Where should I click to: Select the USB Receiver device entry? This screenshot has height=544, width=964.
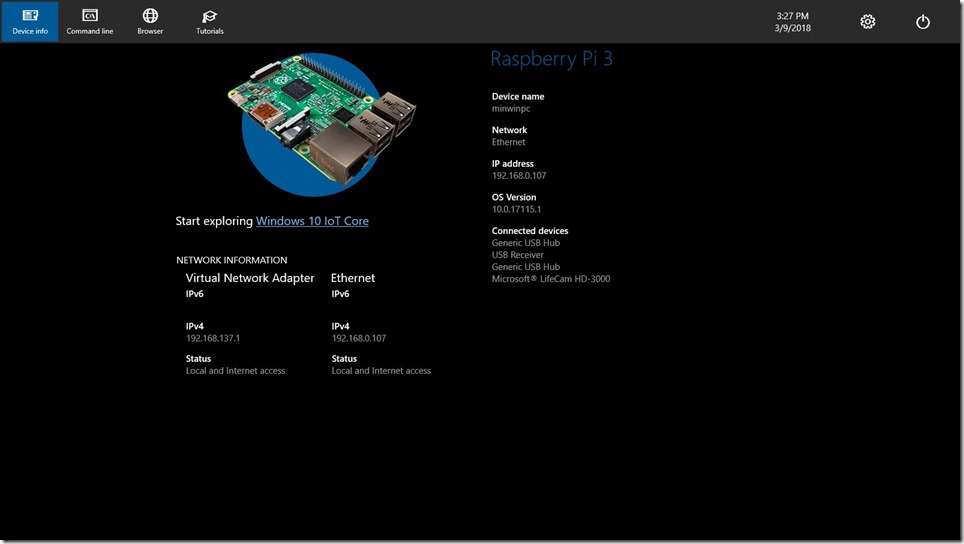518,255
